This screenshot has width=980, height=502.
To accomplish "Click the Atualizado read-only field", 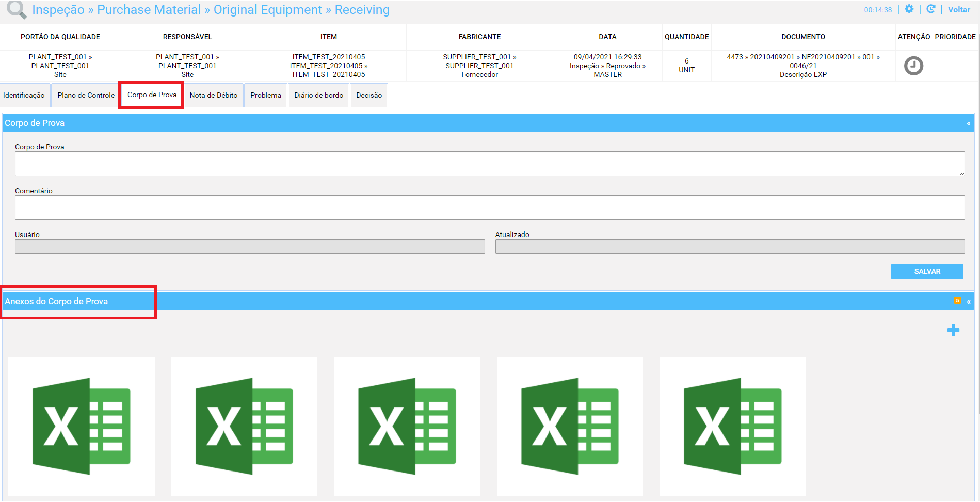I will [x=730, y=246].
